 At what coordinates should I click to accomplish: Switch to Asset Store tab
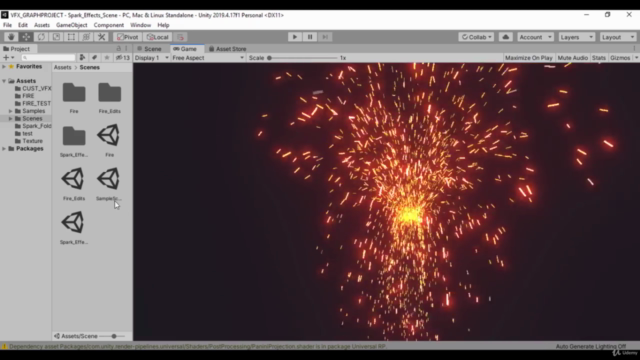(227, 49)
